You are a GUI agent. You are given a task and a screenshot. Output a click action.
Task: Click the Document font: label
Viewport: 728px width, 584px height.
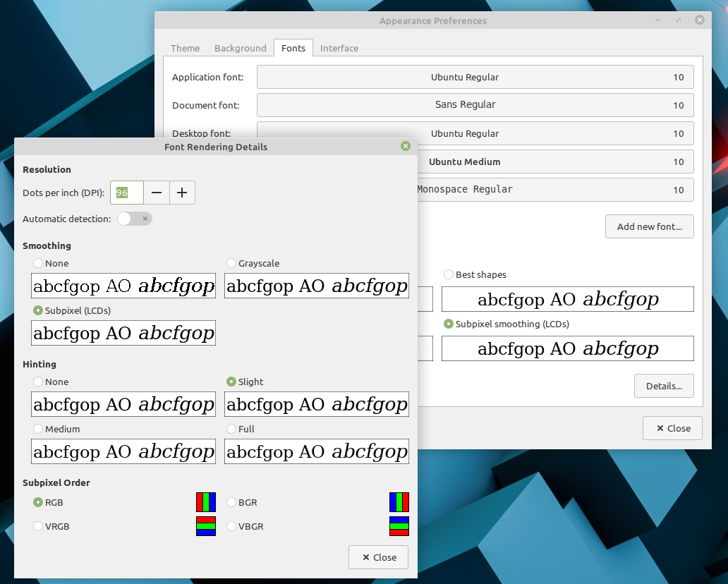point(206,105)
